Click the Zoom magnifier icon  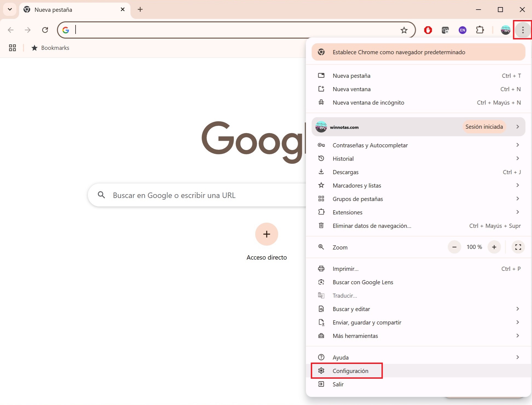(321, 247)
